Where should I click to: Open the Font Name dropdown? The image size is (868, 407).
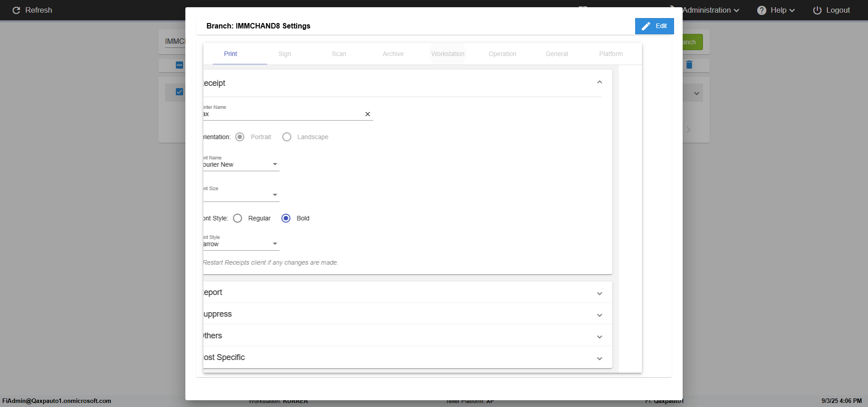(x=241, y=164)
